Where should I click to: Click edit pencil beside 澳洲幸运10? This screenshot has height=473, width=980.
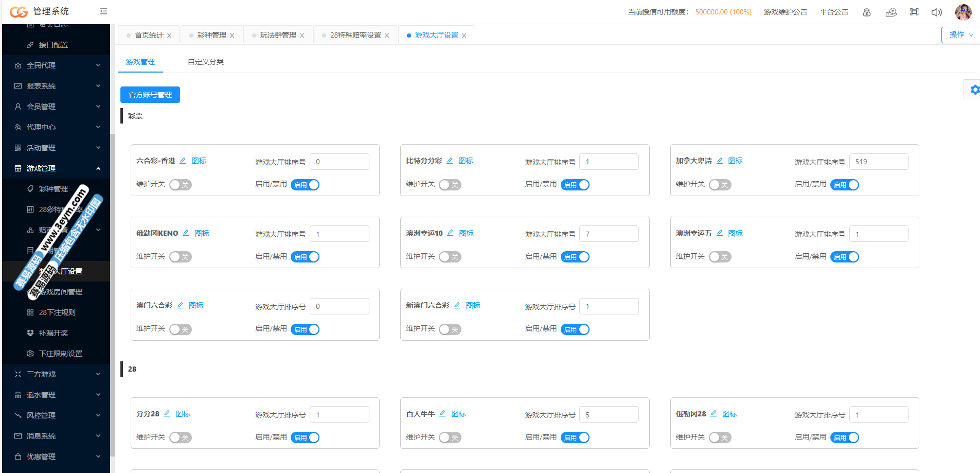(x=450, y=233)
